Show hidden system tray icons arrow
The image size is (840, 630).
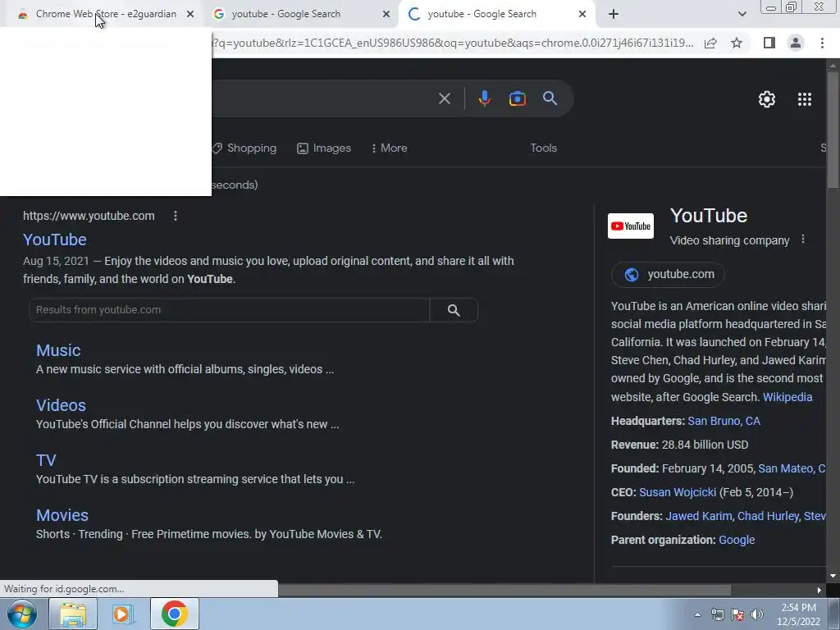697,614
